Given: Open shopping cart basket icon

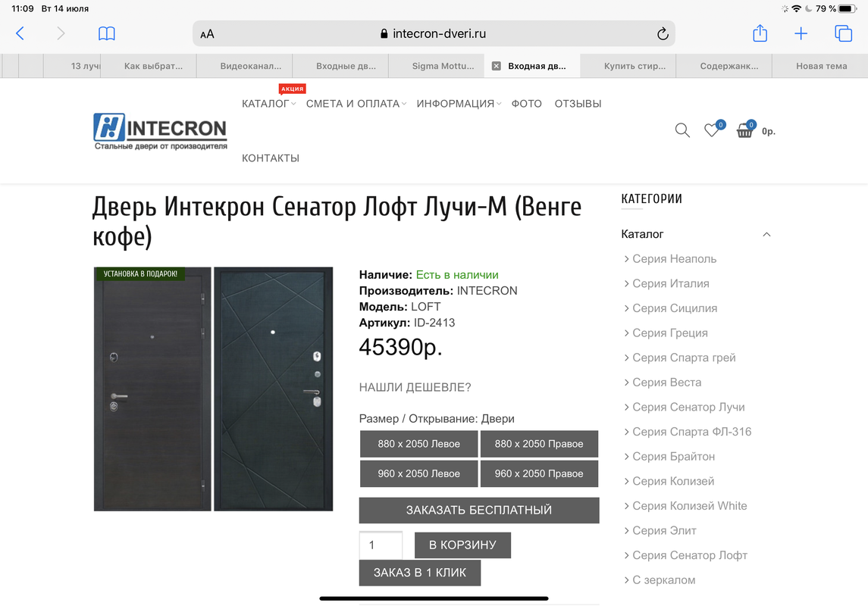Looking at the screenshot, I should pyautogui.click(x=744, y=130).
